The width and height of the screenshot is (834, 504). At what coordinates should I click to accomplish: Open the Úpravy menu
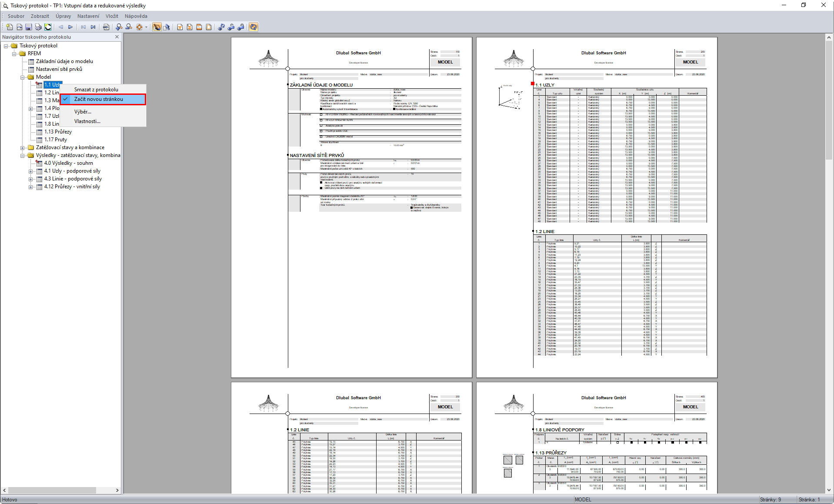[x=63, y=16]
